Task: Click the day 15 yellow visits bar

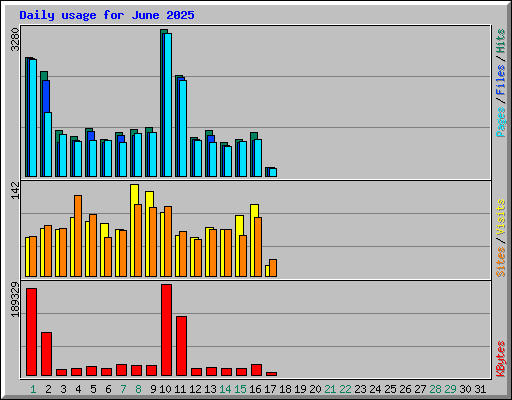Action: pos(239,226)
